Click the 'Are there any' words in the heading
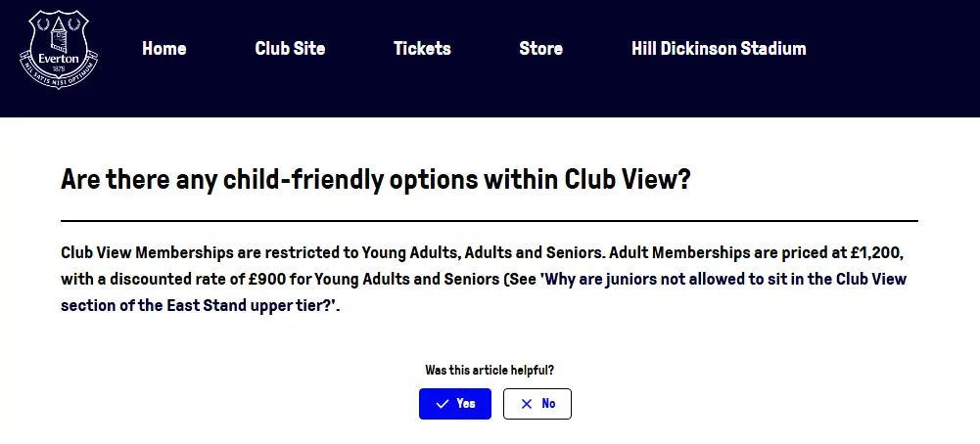 pos(126,181)
